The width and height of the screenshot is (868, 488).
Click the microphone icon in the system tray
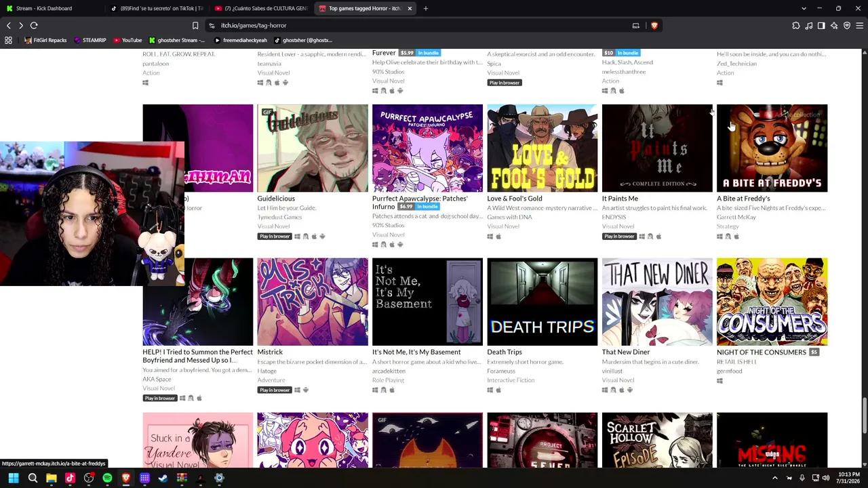(802, 479)
